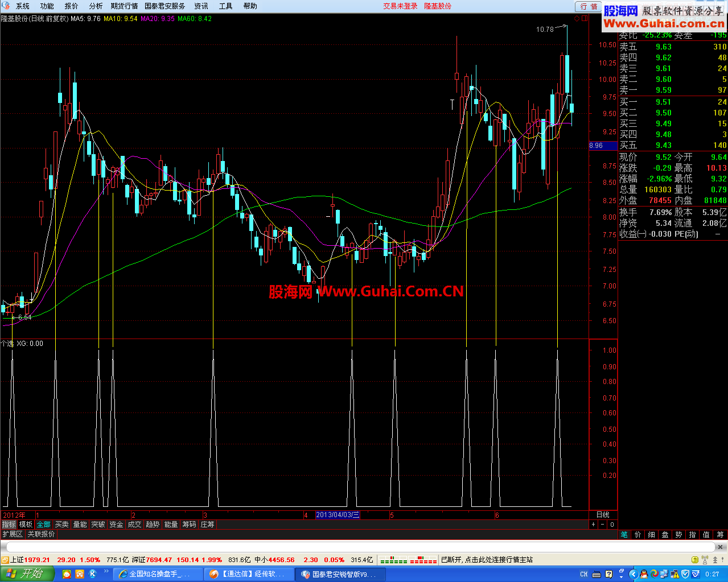The width and height of the screenshot is (728, 582).
Task: Click the 行情 button
Action: (589, 6)
